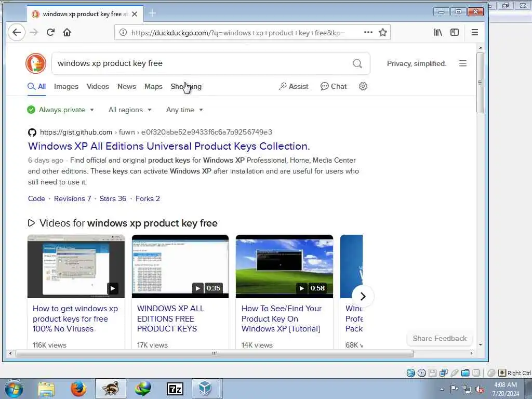Close the windows xp product key tab
Screen dimensions: 532x399
pyautogui.click(x=135, y=14)
